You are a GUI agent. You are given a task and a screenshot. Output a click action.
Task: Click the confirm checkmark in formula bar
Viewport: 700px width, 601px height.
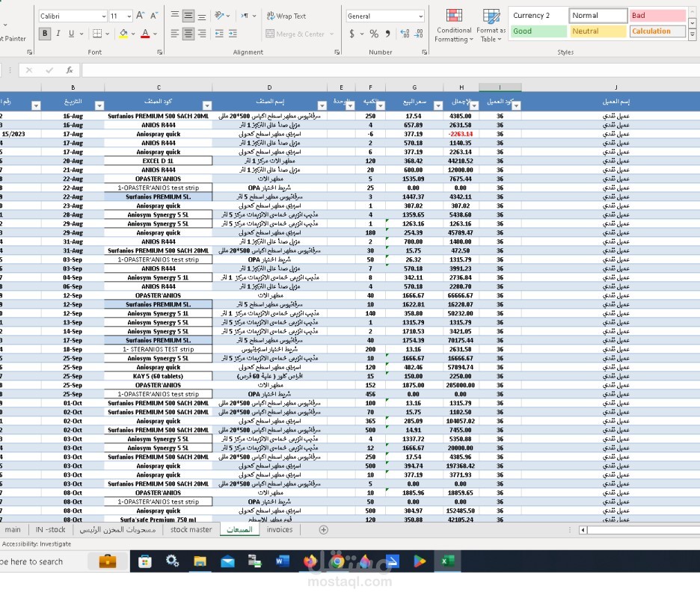tap(49, 70)
